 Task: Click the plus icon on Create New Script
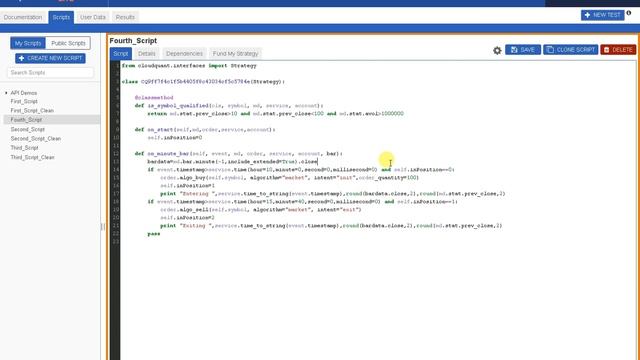22,58
